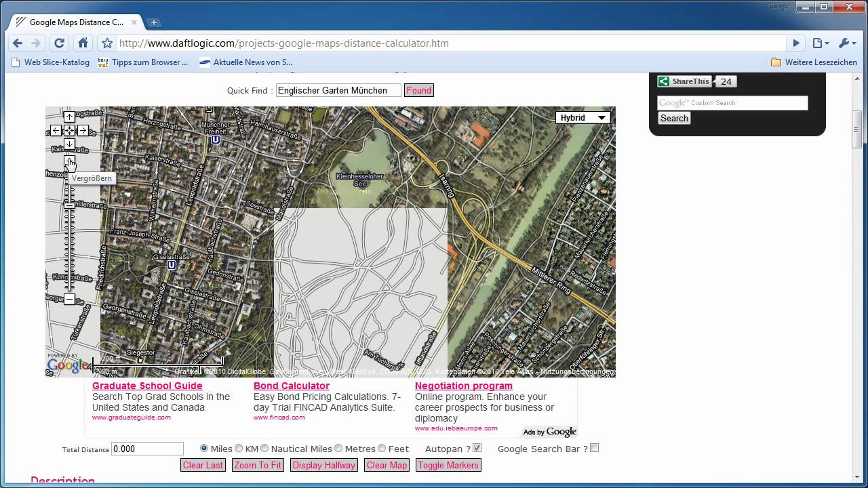Click the page vertical scrollbar thumb
This screenshot has width=868, height=488.
click(x=857, y=129)
